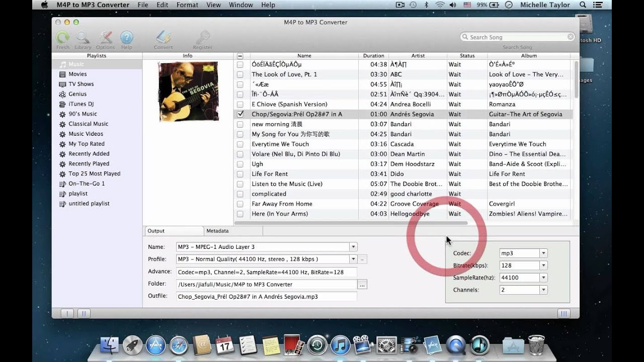Check the box for Ugh song

[240, 164]
